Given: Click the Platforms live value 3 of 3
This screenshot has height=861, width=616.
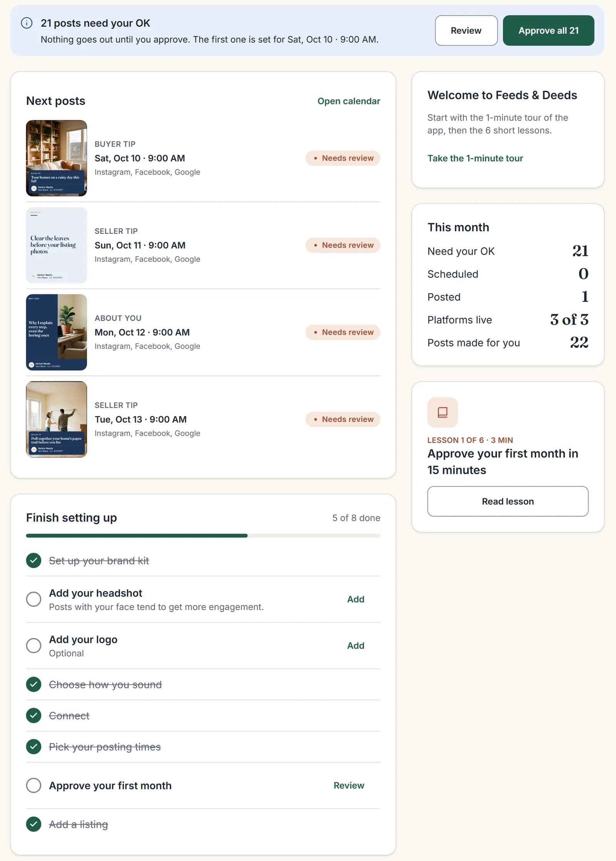Looking at the screenshot, I should pyautogui.click(x=569, y=320).
